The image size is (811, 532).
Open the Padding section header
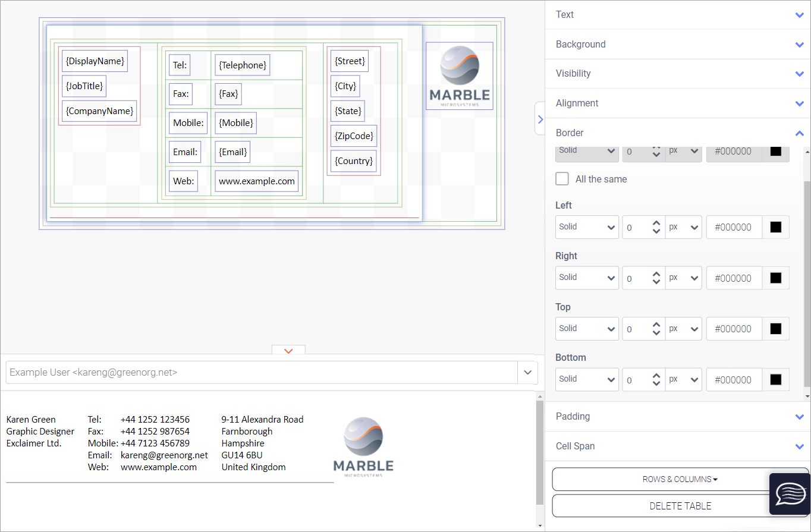pos(678,417)
